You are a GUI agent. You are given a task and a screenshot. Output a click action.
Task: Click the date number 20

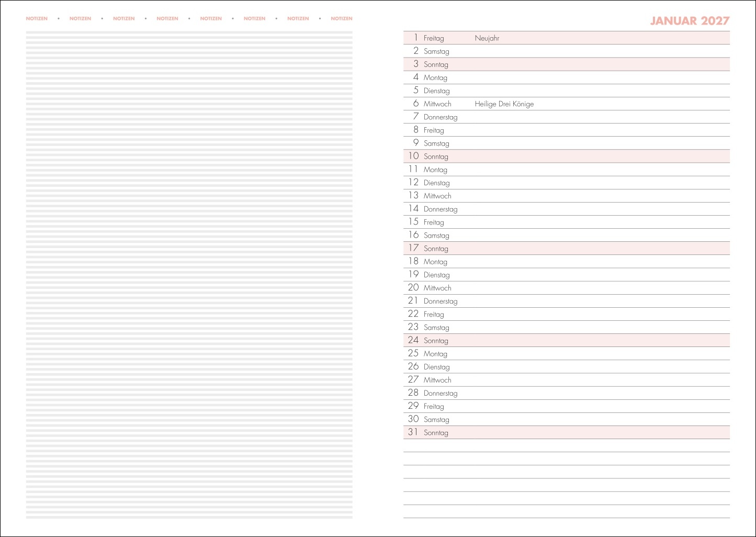tap(413, 287)
